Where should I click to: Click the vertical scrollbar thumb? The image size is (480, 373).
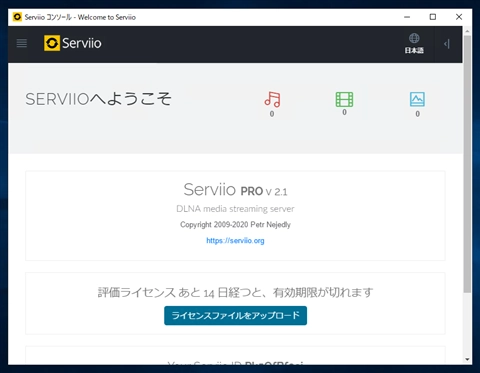coord(467,163)
